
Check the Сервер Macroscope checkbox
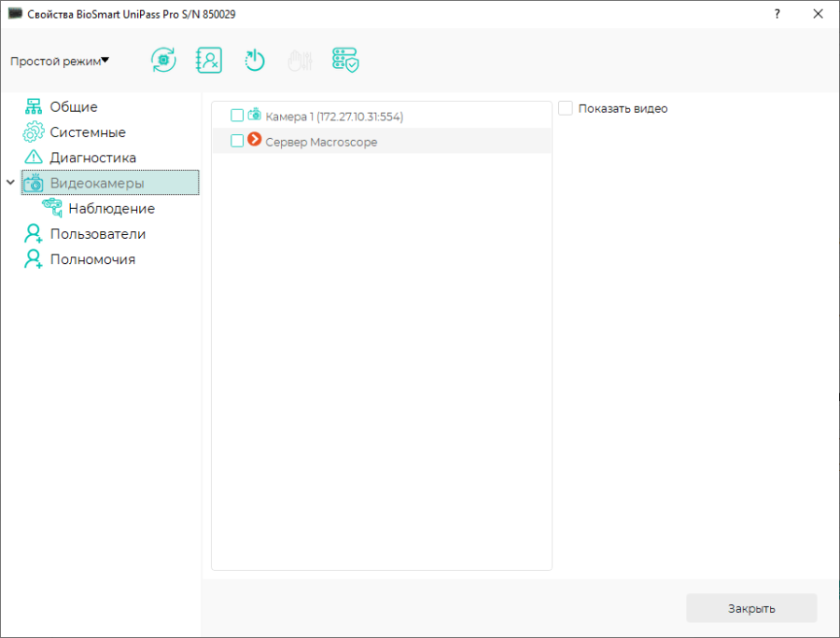pos(237,141)
